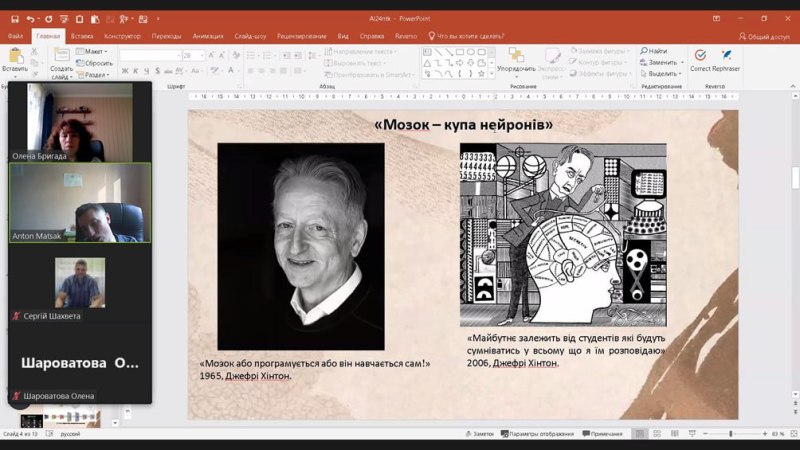
Task: Click Fit slide to window icon
Action: (x=791, y=434)
